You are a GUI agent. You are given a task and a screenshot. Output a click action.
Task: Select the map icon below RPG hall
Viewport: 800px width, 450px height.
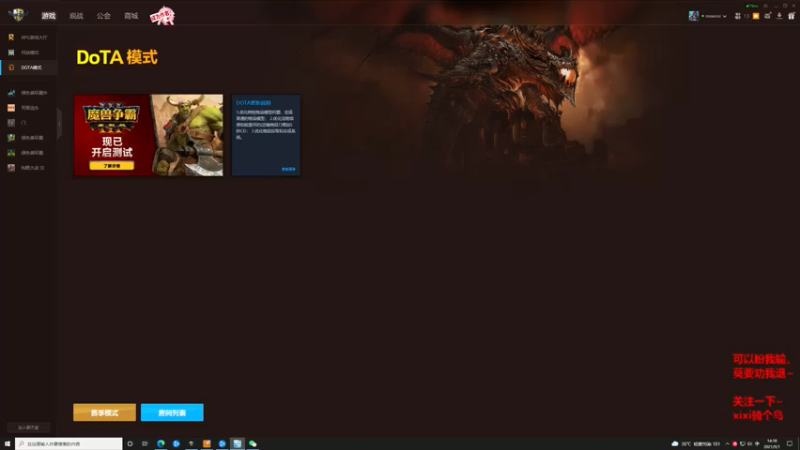(x=11, y=52)
